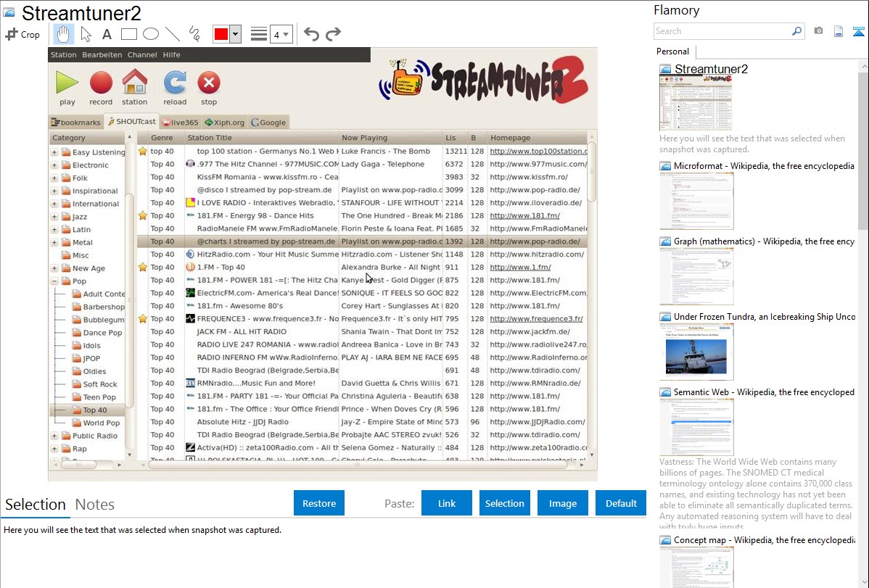Click the station home icon
Viewport: 869px width, 588px height.
[x=135, y=88]
